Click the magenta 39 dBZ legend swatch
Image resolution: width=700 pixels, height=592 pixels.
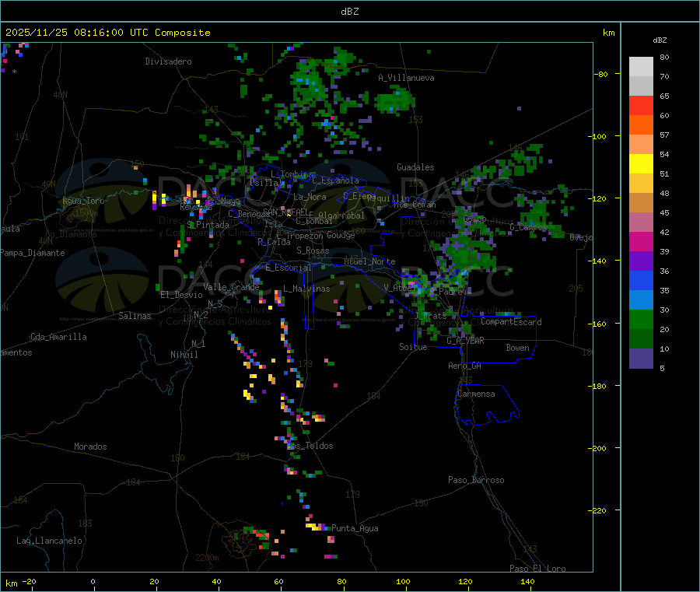point(641,241)
